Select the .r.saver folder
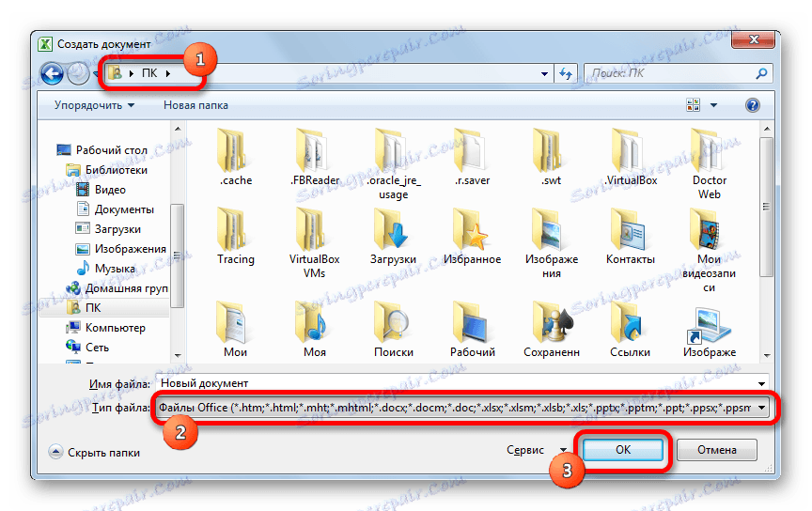 473,158
